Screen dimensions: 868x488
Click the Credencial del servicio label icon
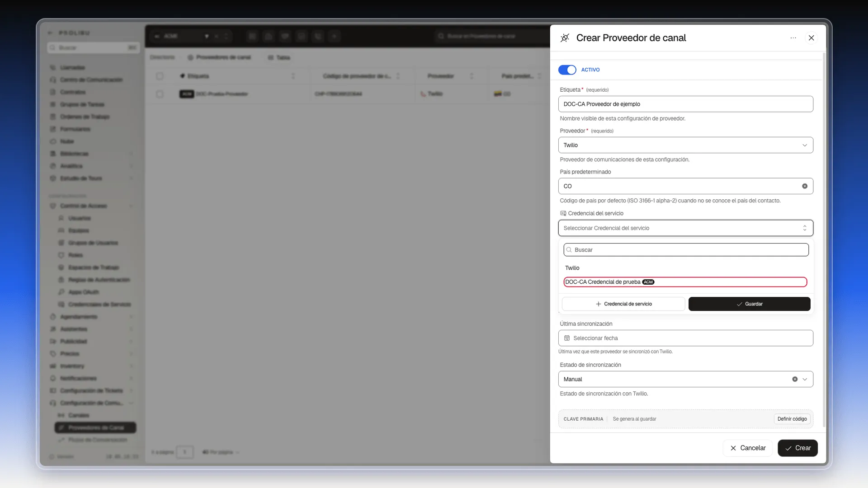[563, 213]
